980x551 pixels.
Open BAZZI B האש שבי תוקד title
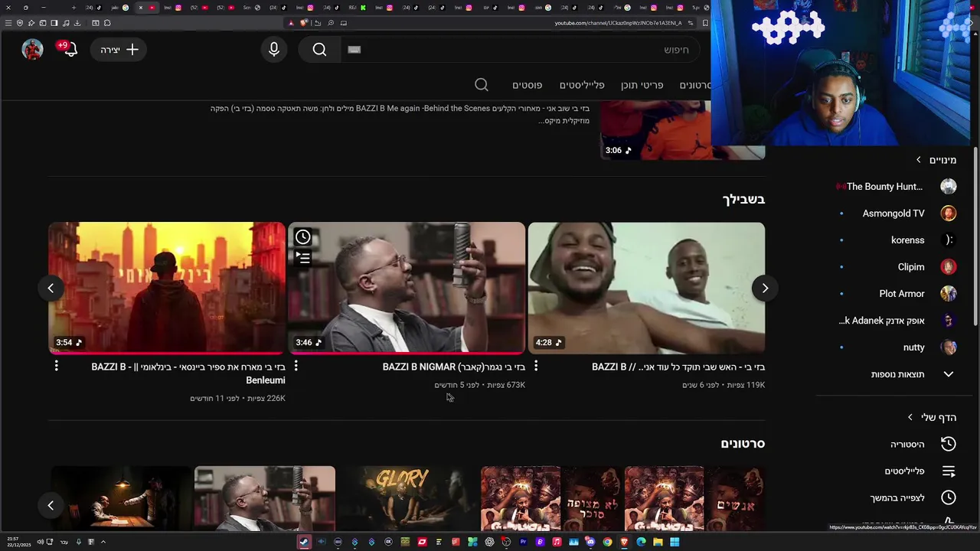tap(678, 367)
